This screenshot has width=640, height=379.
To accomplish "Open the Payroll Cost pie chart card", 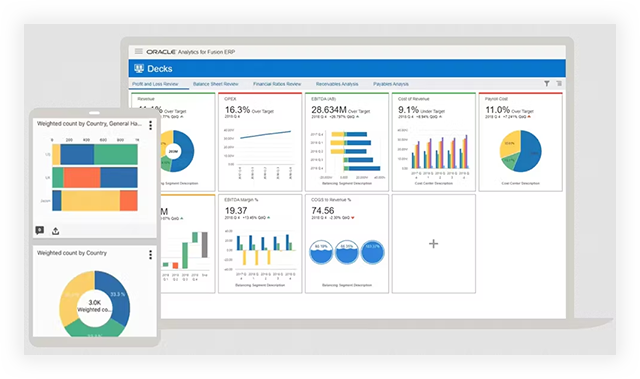I will 521,142.
